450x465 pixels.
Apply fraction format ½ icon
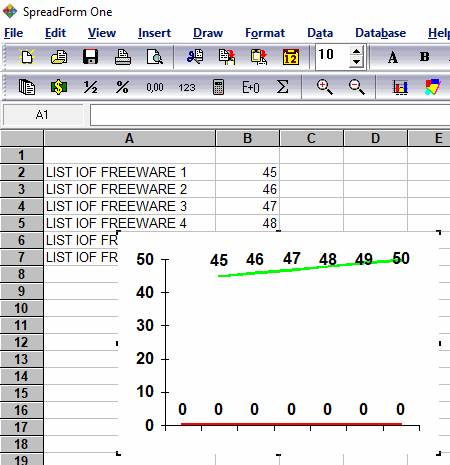90,87
